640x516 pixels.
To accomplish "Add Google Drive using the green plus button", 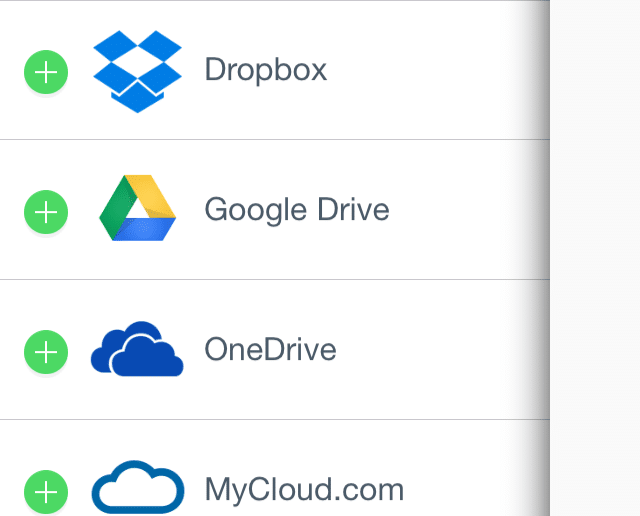I will 46,212.
